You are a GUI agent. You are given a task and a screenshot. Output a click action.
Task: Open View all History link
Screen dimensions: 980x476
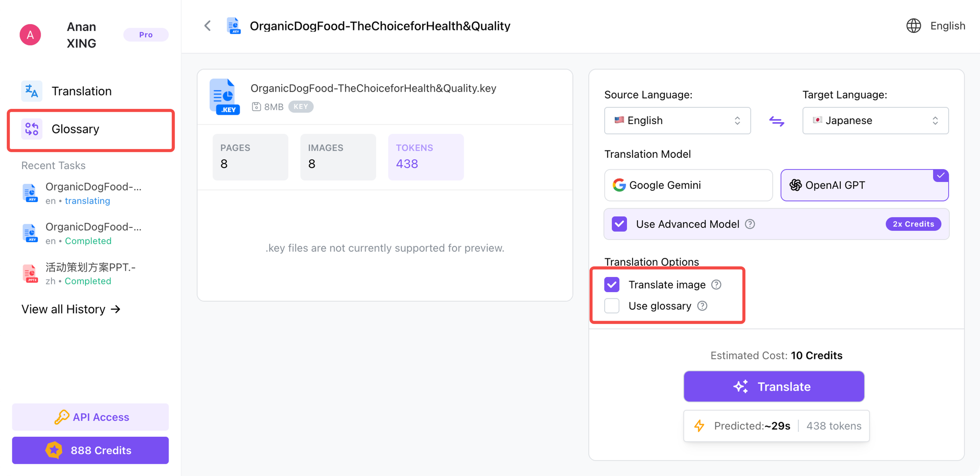71,309
